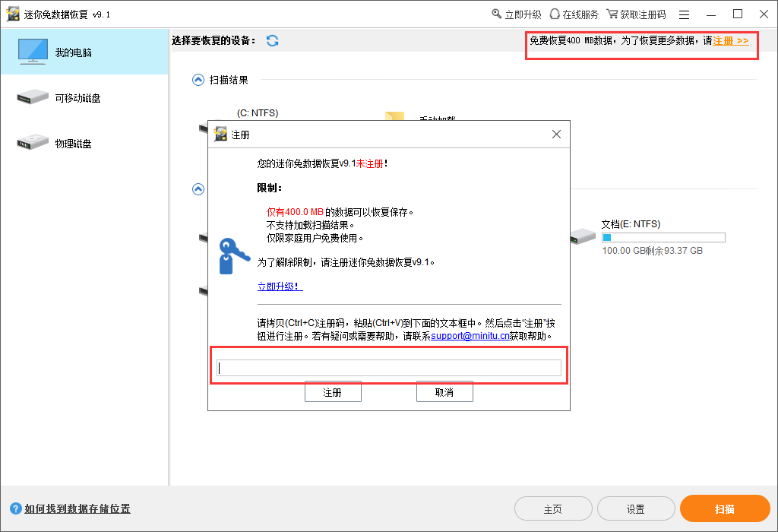Click the 设置 (settings) button
This screenshot has height=532, width=778.
(636, 509)
